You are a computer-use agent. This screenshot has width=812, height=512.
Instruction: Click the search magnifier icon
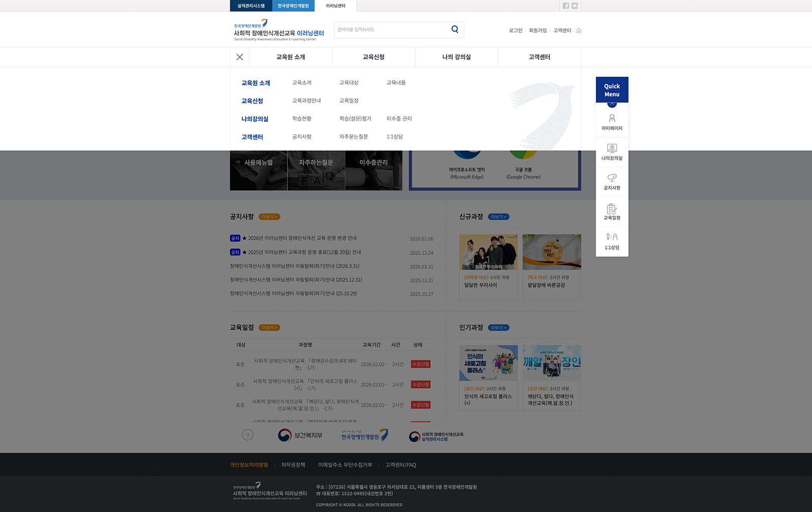(455, 29)
